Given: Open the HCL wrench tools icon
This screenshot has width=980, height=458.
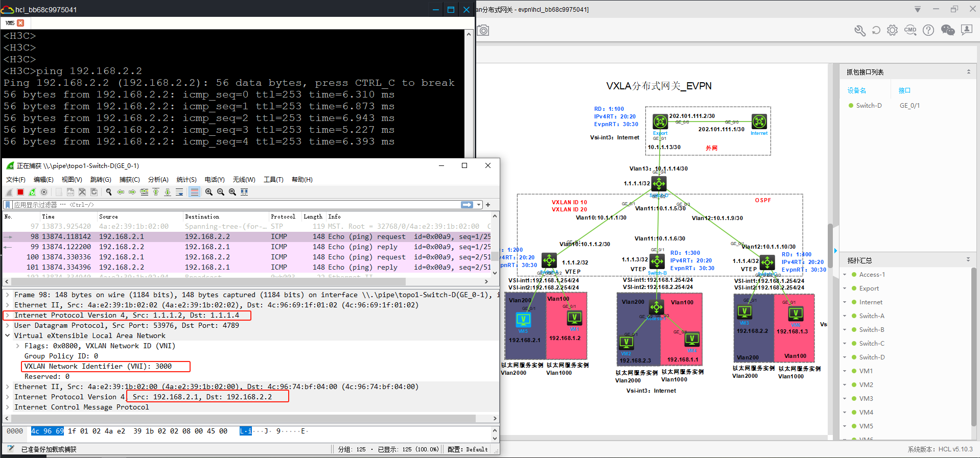Looking at the screenshot, I should pos(860,30).
